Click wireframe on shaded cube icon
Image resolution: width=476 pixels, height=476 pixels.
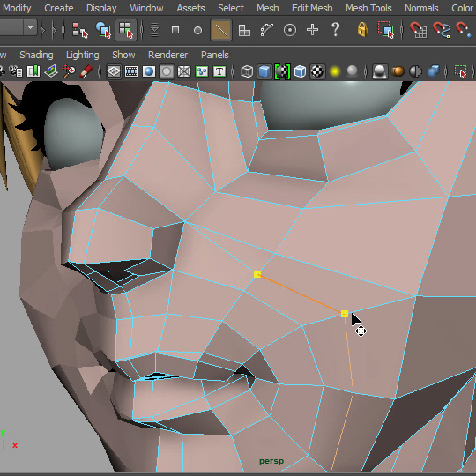coord(300,72)
